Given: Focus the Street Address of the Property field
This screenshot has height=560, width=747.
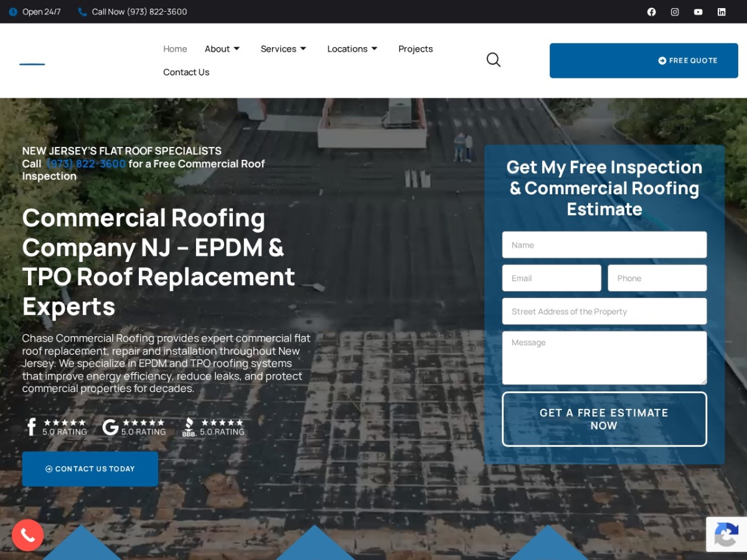Looking at the screenshot, I should click(x=604, y=311).
